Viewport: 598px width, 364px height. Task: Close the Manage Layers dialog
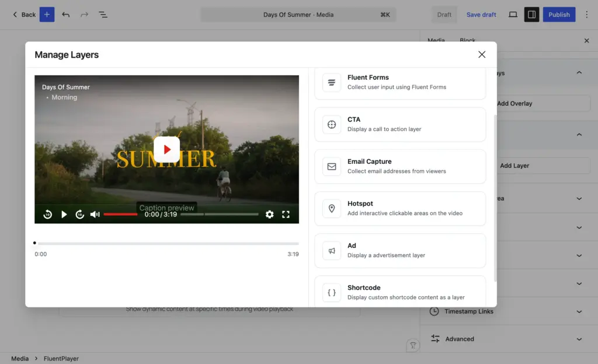(x=482, y=54)
